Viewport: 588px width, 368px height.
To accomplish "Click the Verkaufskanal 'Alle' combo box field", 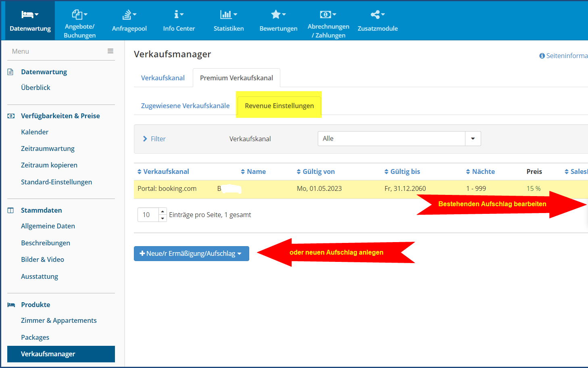I will [392, 138].
